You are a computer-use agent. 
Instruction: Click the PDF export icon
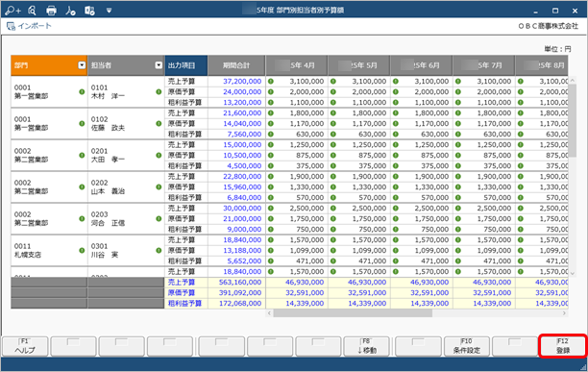(x=70, y=11)
